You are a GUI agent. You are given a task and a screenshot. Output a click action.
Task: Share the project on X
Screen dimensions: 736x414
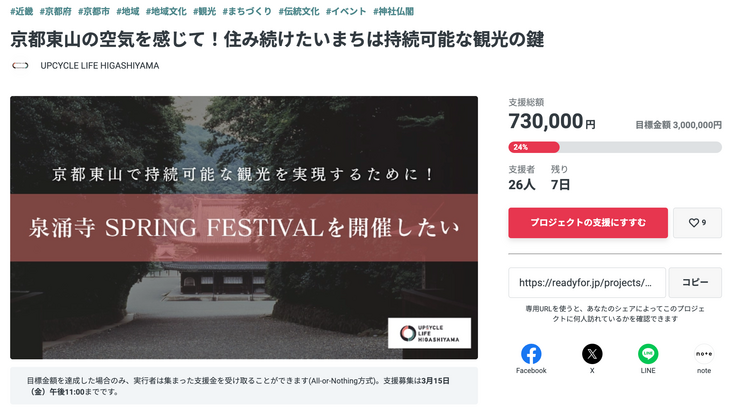(x=592, y=354)
